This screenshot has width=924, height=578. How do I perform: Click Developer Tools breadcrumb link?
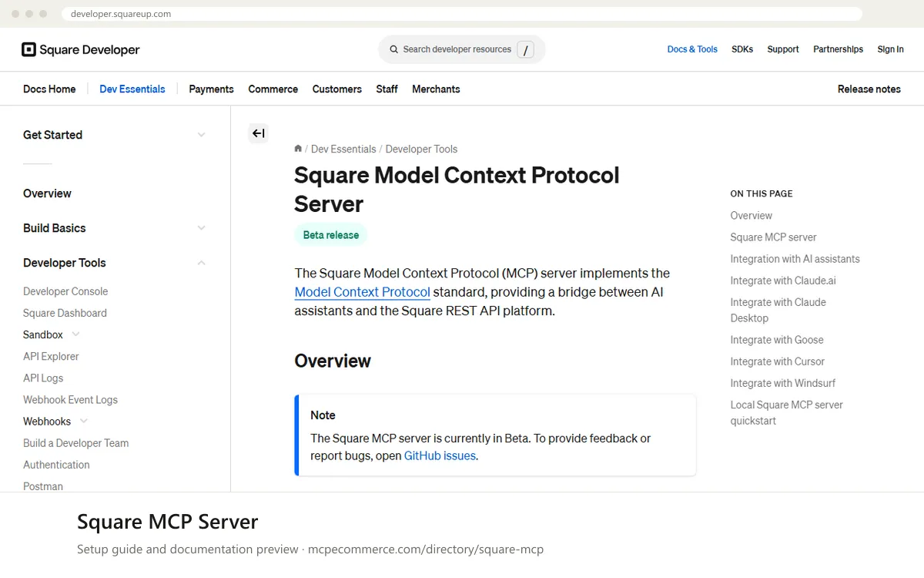coord(421,149)
